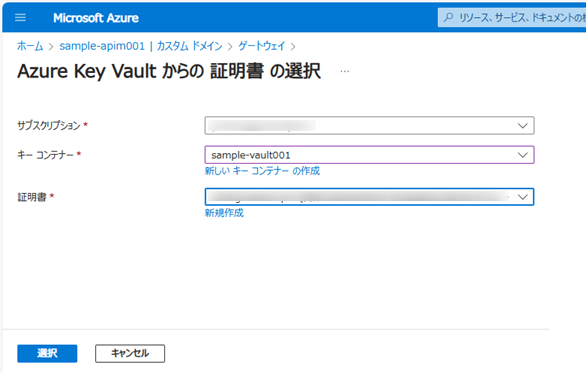Open the キー コンテナー dropdown sample-vault001
Image resolution: width=586 pixels, height=373 pixels.
(369, 155)
